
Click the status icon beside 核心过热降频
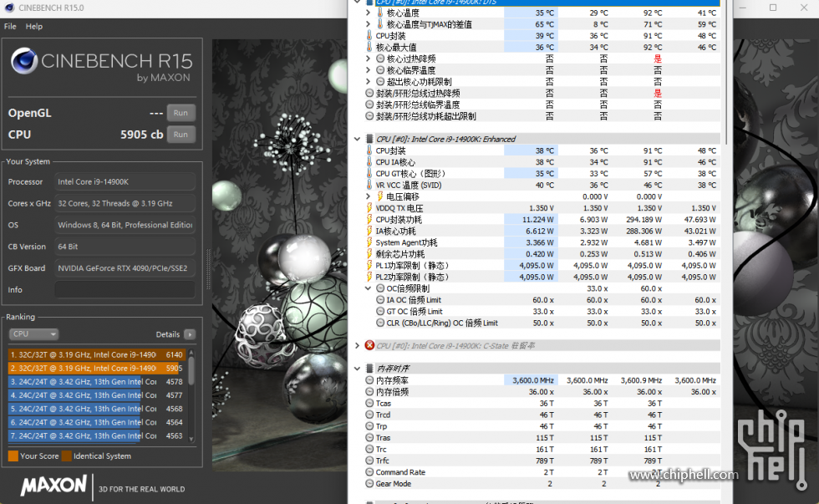tap(380, 59)
